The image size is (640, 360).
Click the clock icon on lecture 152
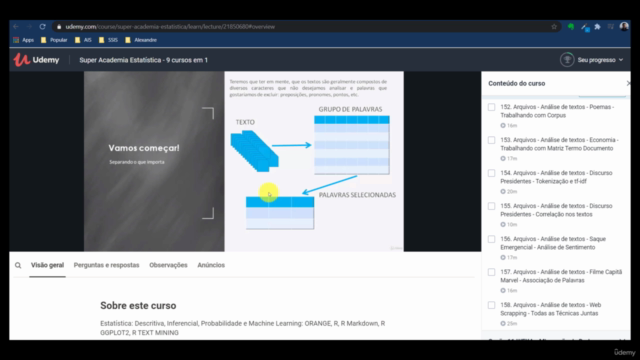click(x=503, y=125)
